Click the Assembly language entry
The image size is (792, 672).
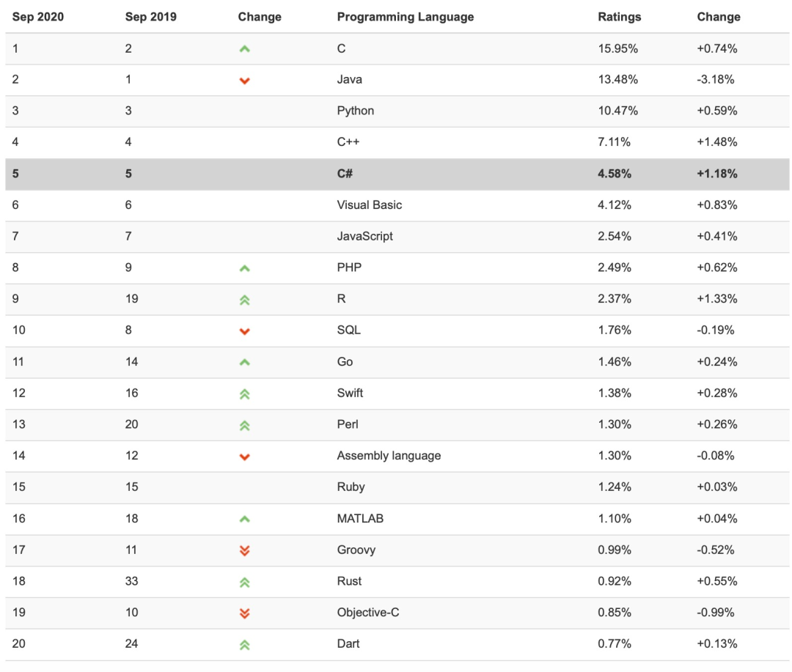[x=389, y=456]
